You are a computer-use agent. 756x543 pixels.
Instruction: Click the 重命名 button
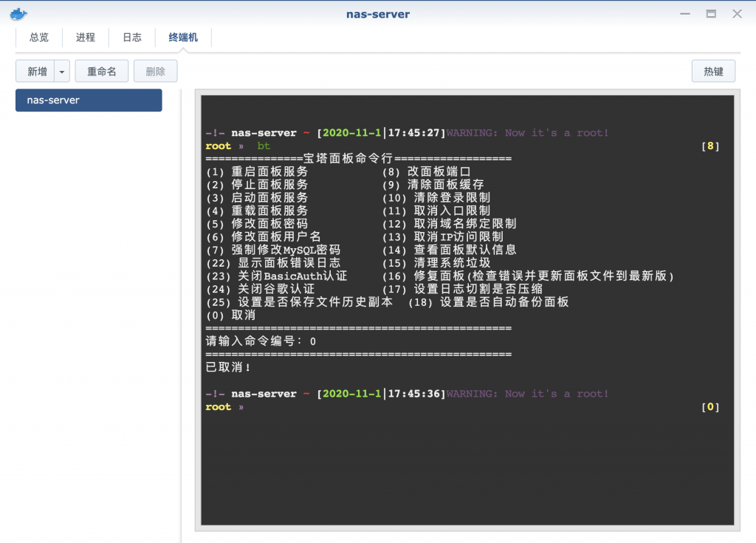[x=102, y=72]
